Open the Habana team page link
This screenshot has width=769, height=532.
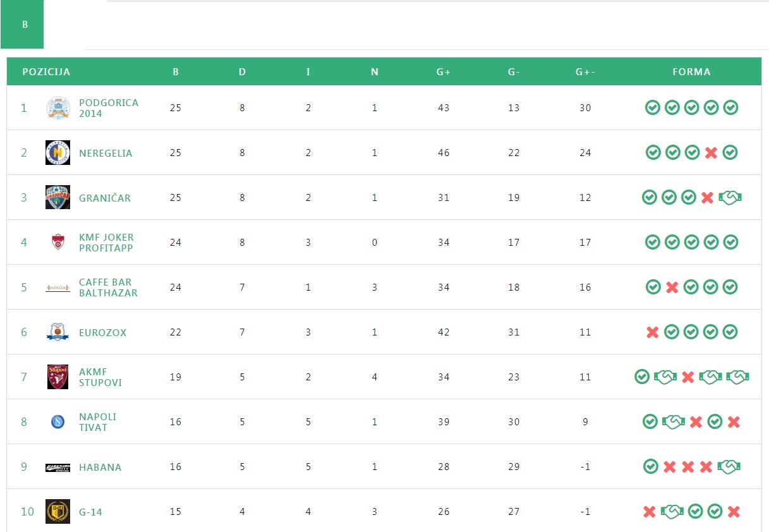pyautogui.click(x=100, y=468)
